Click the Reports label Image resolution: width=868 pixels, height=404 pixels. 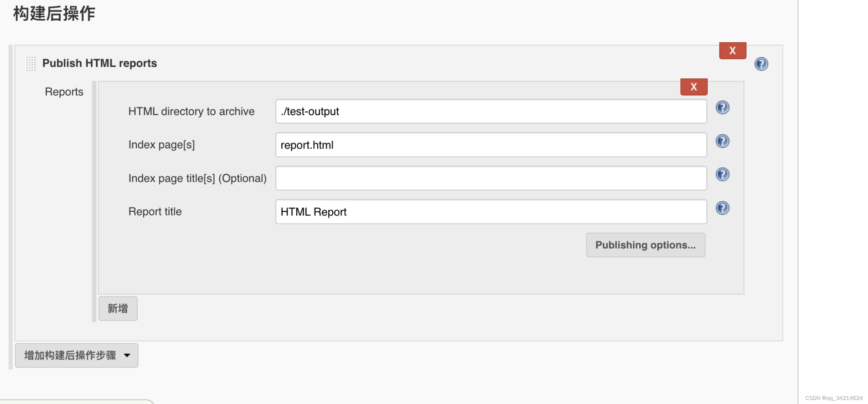pos(64,92)
